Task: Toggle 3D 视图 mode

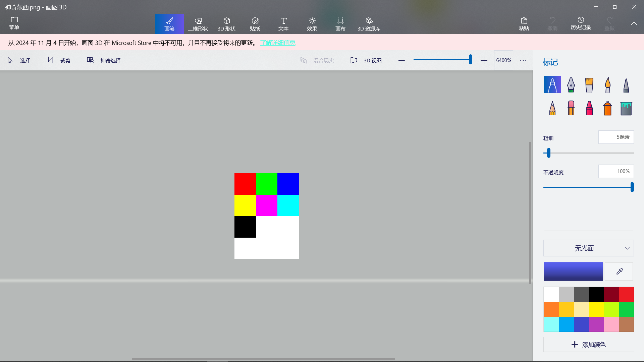Action: coord(366,60)
